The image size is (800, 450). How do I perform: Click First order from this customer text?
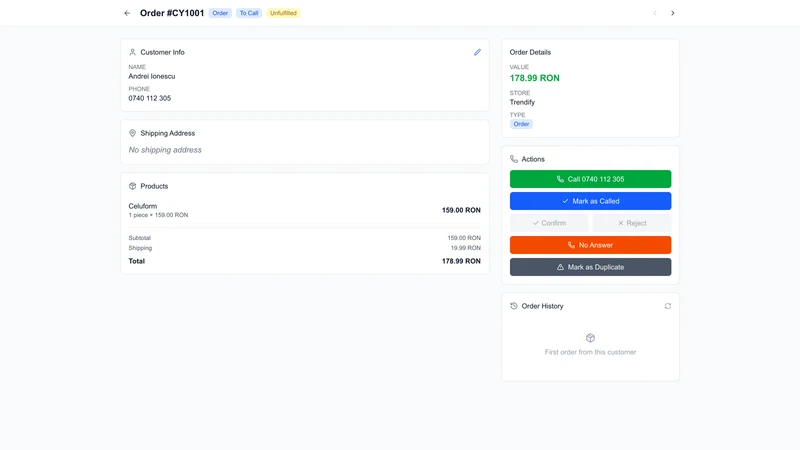[x=590, y=352]
